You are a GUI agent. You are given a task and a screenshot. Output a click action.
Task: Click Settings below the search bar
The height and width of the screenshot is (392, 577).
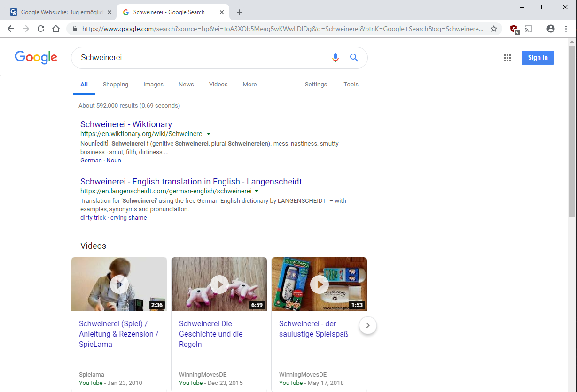315,85
